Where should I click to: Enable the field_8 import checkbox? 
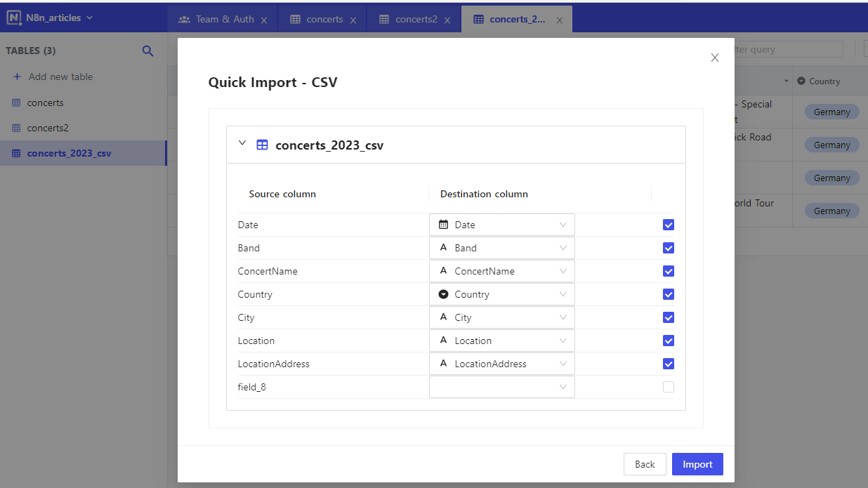[668, 387]
